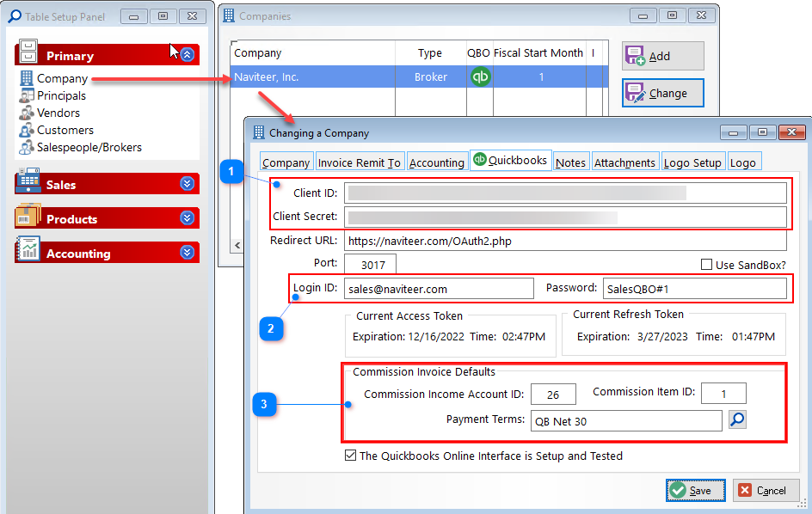Collapse the Primary section

pyautogui.click(x=188, y=54)
